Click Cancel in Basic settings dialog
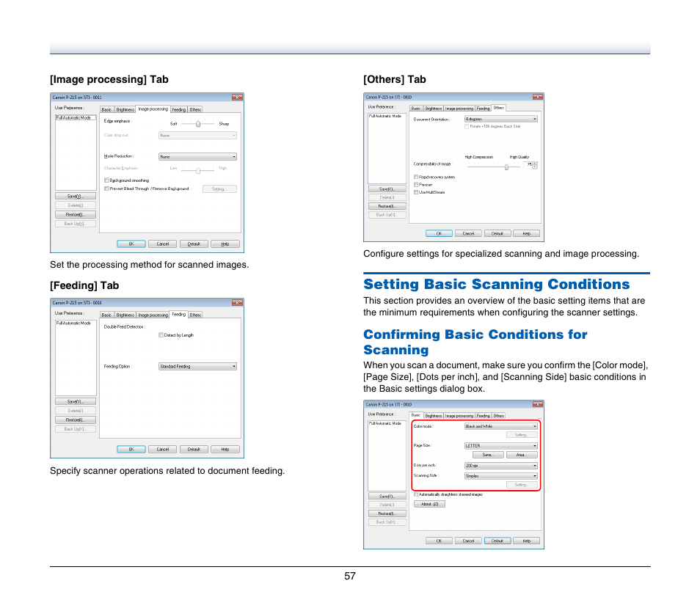This screenshot has width=700, height=600. point(468,541)
